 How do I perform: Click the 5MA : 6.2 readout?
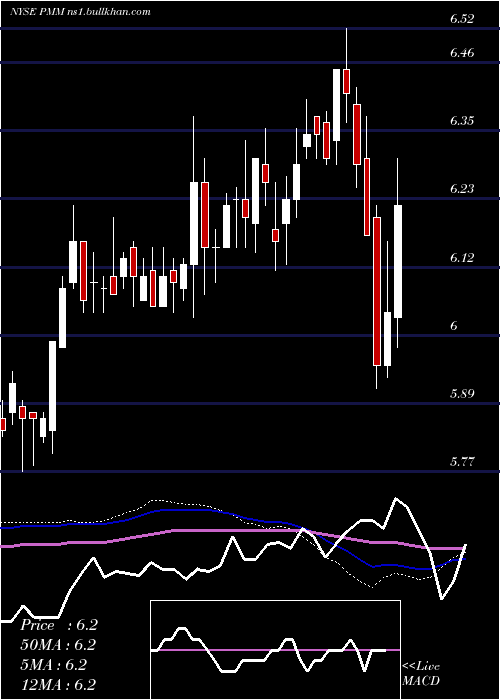53,665
